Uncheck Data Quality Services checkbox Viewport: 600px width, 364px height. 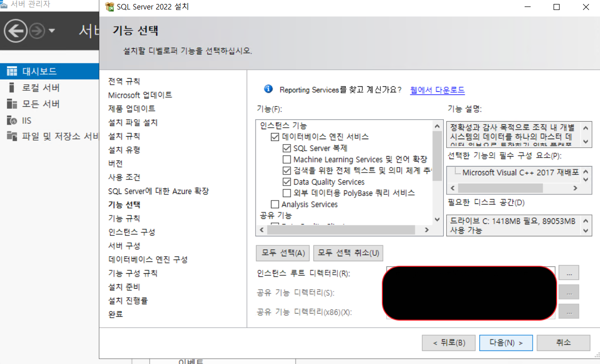coord(287,182)
